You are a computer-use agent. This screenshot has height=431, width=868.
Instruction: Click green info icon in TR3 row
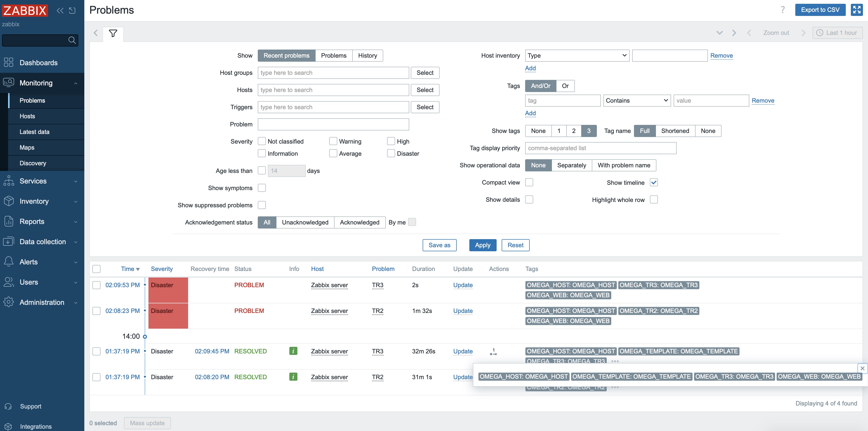(293, 351)
